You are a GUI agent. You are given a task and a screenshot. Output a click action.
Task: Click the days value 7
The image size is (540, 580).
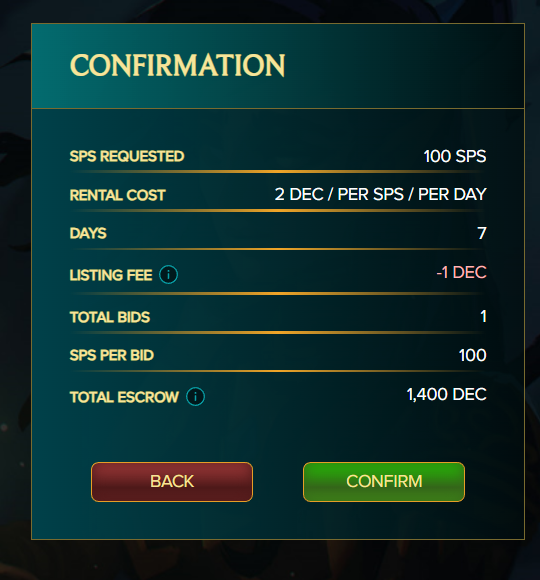[x=482, y=233]
